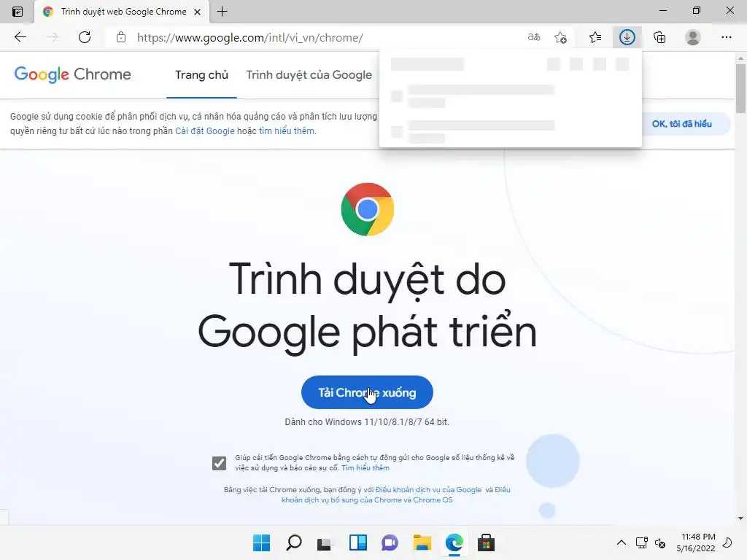Open the Windows Start menu
The image size is (747, 560).
(261, 542)
